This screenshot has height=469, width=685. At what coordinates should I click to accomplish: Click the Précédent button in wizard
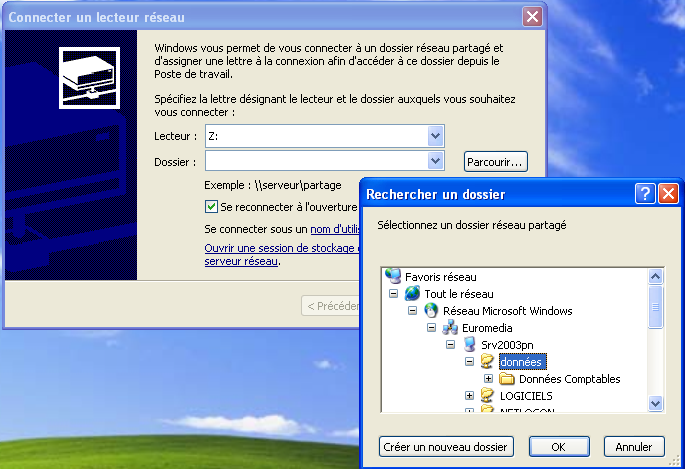[331, 306]
